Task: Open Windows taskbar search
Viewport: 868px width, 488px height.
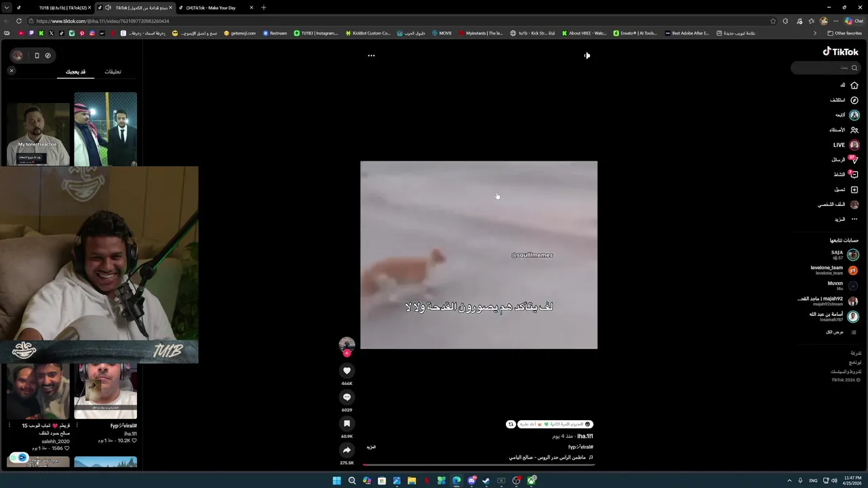Action: pos(352,481)
